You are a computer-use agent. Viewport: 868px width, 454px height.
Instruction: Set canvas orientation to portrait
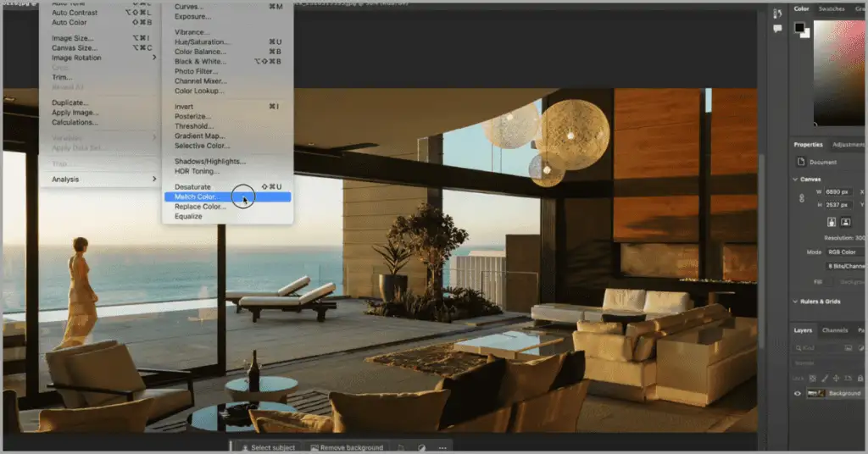(x=832, y=222)
